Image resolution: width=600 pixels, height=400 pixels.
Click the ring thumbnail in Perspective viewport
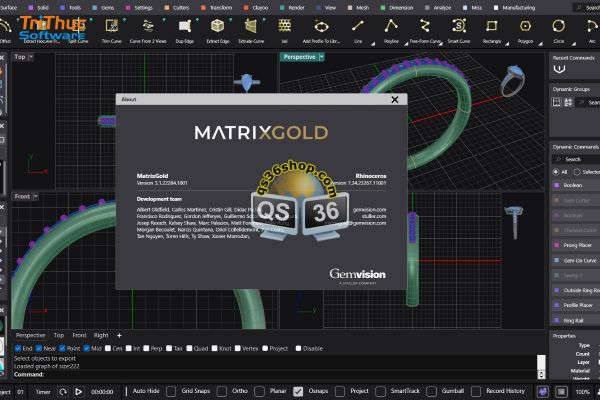pyautogui.click(x=513, y=81)
